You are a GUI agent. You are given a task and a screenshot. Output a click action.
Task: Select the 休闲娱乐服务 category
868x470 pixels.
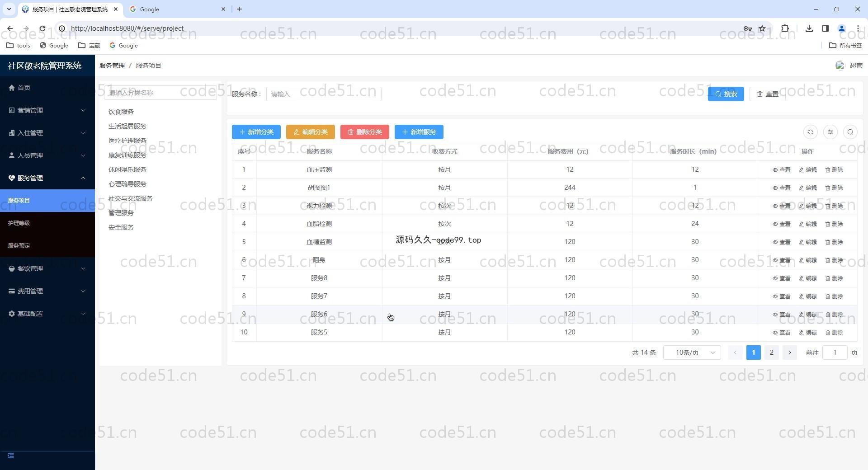[127, 169]
